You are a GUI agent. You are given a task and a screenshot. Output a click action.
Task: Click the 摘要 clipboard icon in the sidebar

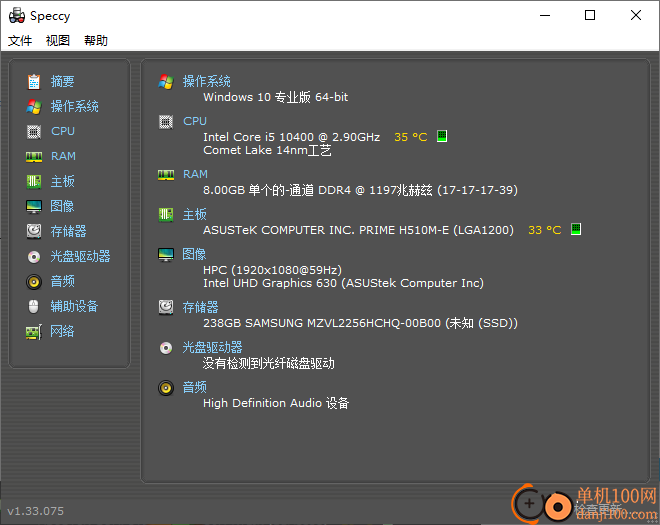point(34,82)
